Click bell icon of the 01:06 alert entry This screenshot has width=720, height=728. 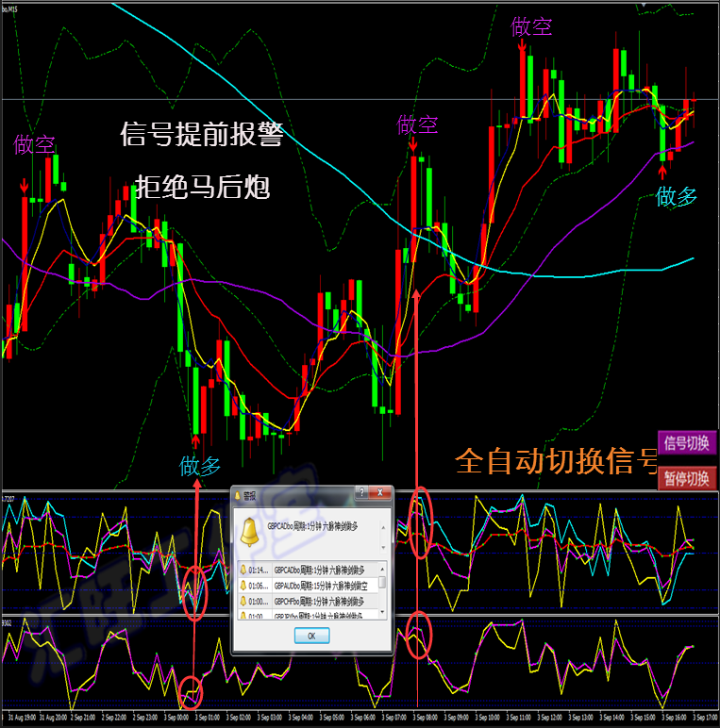(x=243, y=586)
